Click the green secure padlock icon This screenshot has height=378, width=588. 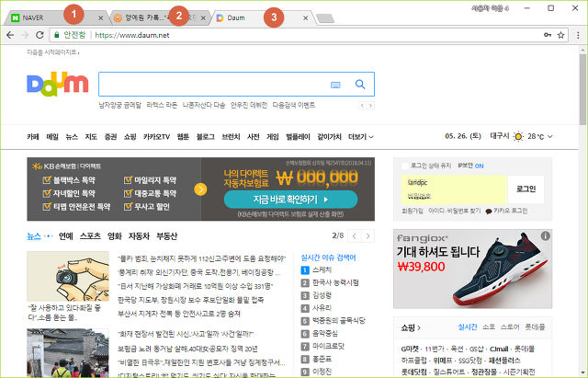(x=57, y=35)
